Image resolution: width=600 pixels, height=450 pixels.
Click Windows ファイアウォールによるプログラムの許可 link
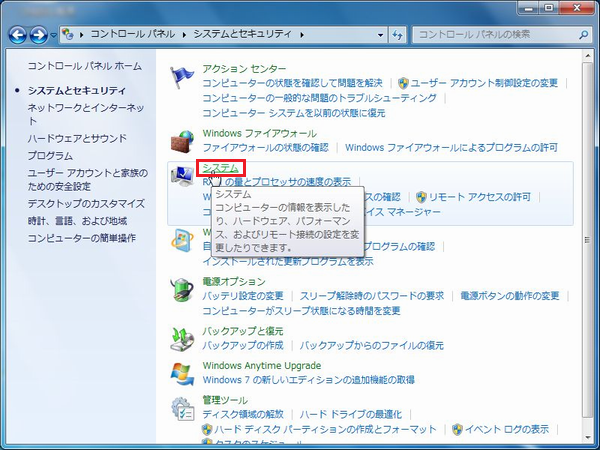[452, 148]
